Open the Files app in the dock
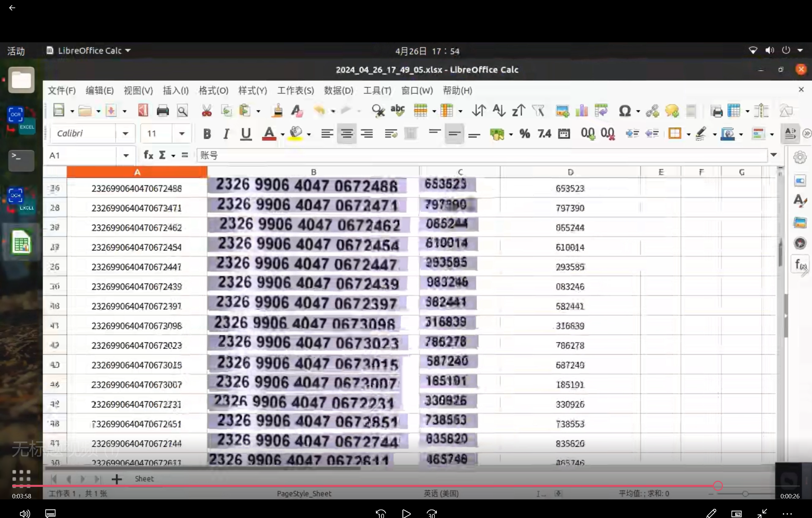 21,80
